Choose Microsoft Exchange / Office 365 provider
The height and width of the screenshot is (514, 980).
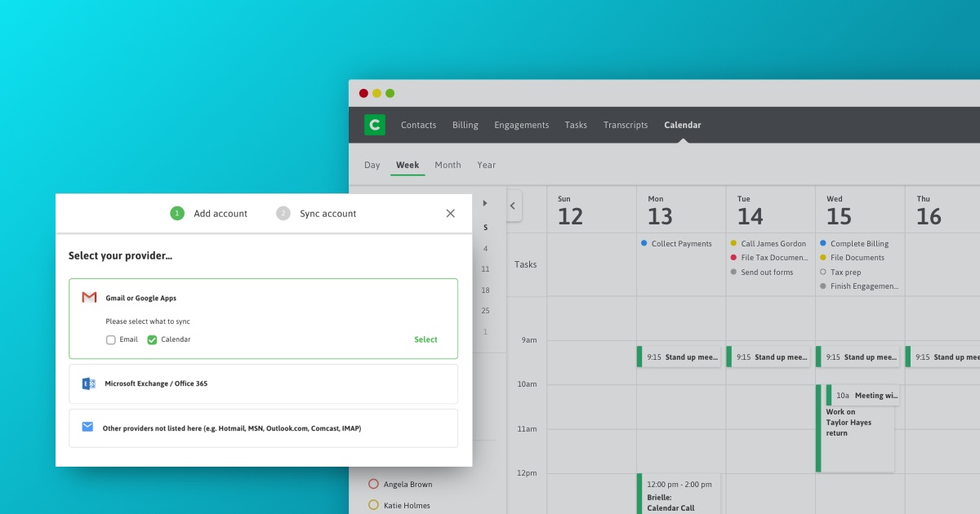click(x=263, y=383)
